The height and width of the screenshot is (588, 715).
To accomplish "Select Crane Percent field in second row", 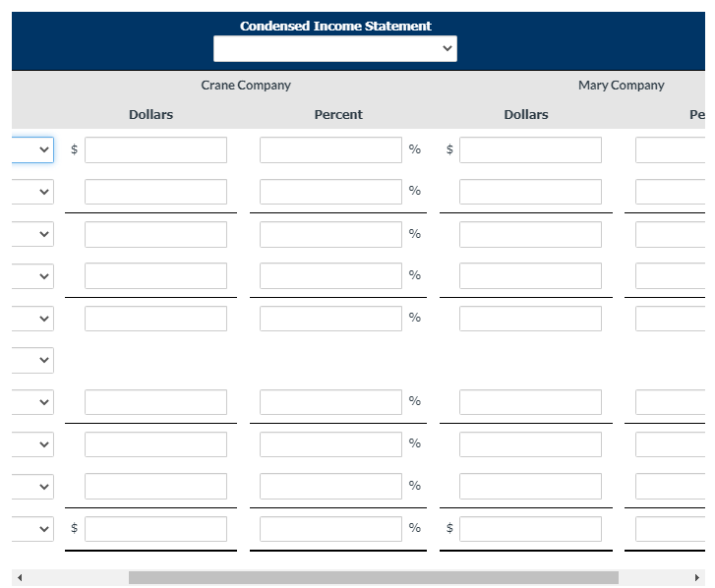I will [330, 192].
